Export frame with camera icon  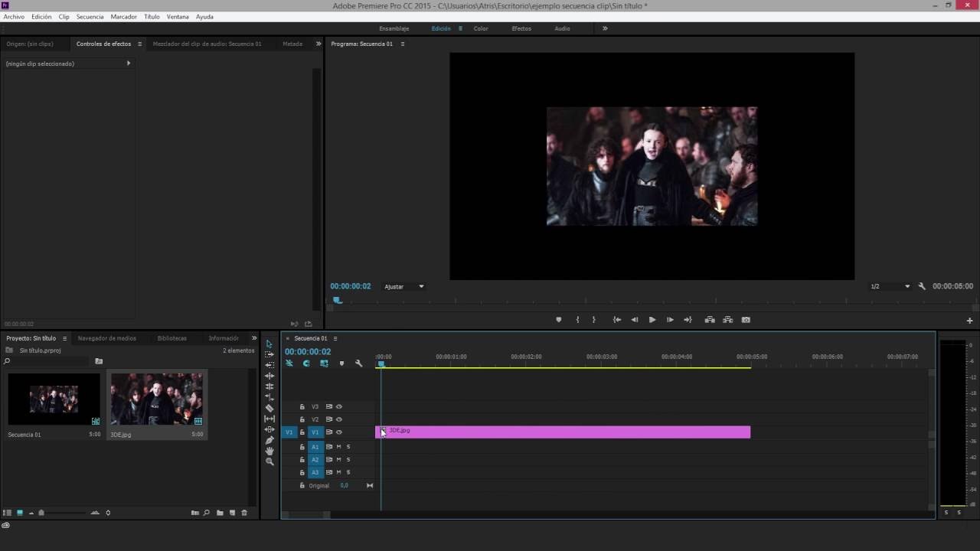coord(746,320)
